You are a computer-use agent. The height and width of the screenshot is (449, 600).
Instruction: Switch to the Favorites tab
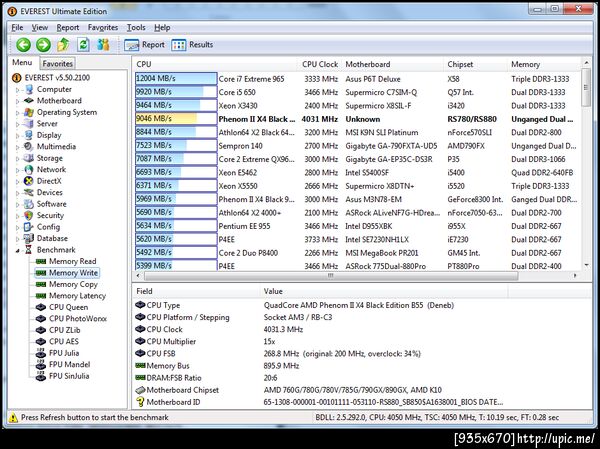57,64
